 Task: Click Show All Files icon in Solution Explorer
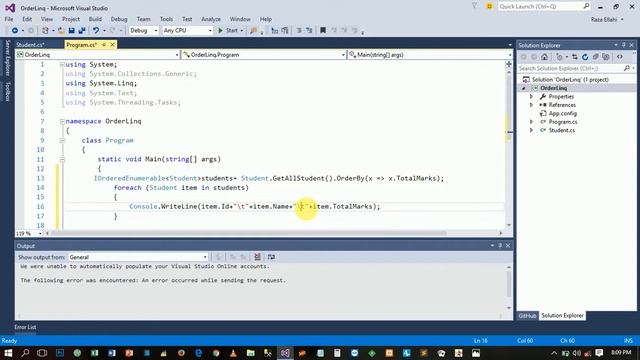click(606, 57)
